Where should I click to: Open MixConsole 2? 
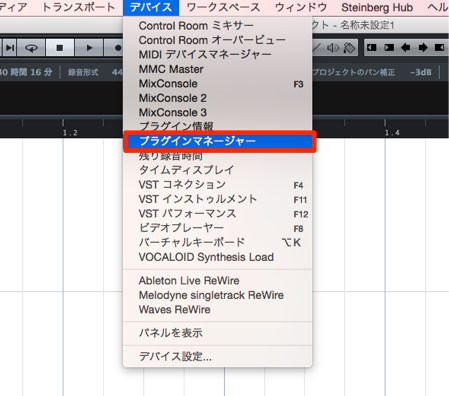[218, 98]
